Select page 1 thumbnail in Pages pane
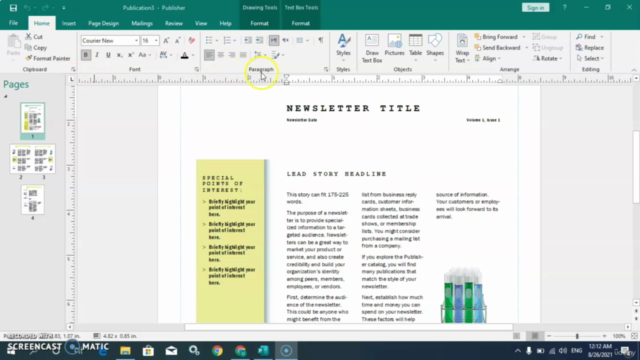640x360 pixels. [33, 118]
